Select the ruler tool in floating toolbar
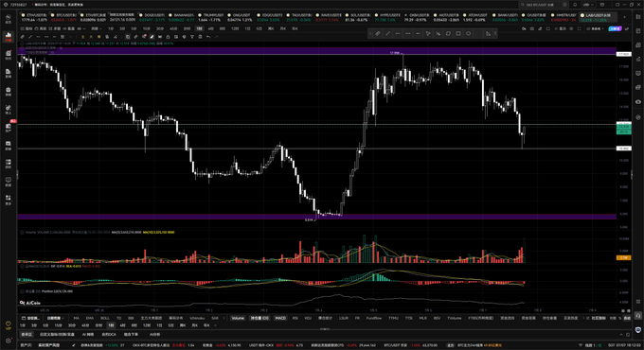 click(x=378, y=34)
